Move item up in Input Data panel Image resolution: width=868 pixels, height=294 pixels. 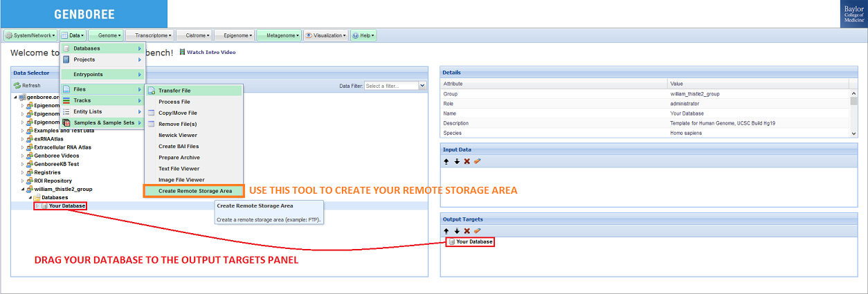coord(446,161)
